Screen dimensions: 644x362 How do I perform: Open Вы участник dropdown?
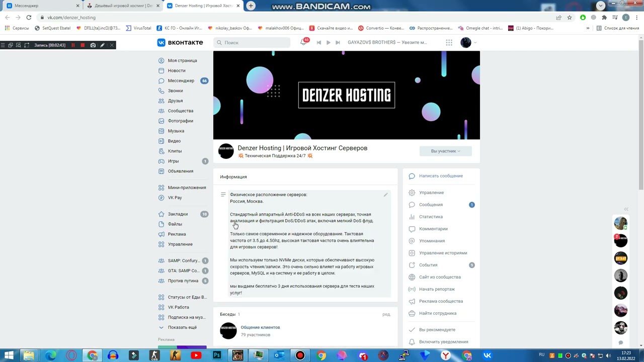coord(445,151)
